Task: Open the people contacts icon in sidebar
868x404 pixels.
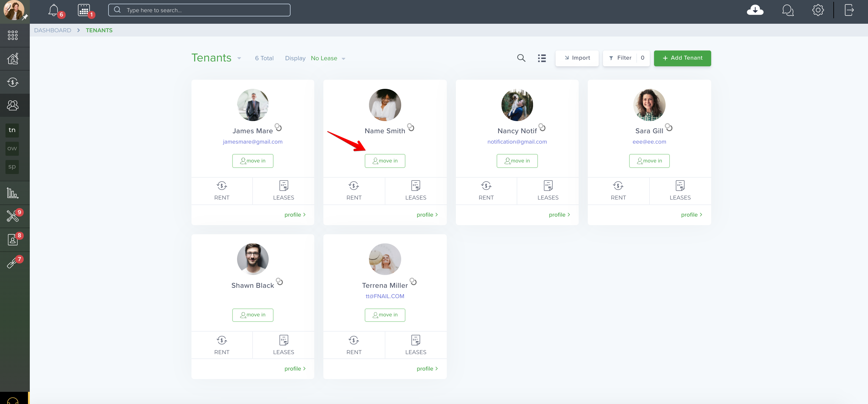Action: click(x=13, y=105)
